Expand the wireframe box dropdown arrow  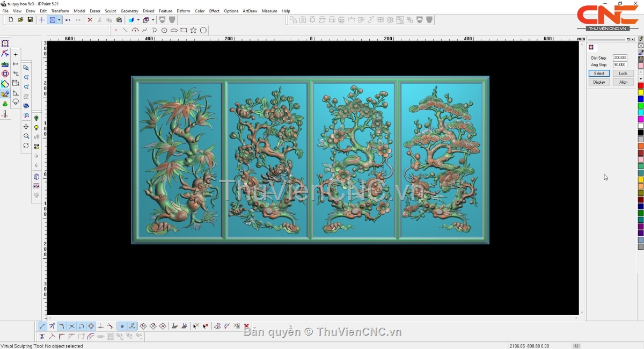click(x=153, y=20)
